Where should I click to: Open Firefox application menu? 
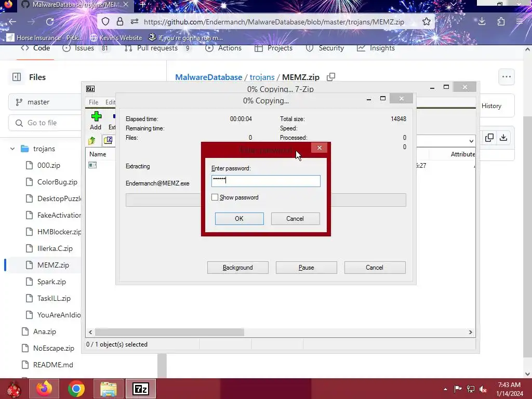(520, 22)
